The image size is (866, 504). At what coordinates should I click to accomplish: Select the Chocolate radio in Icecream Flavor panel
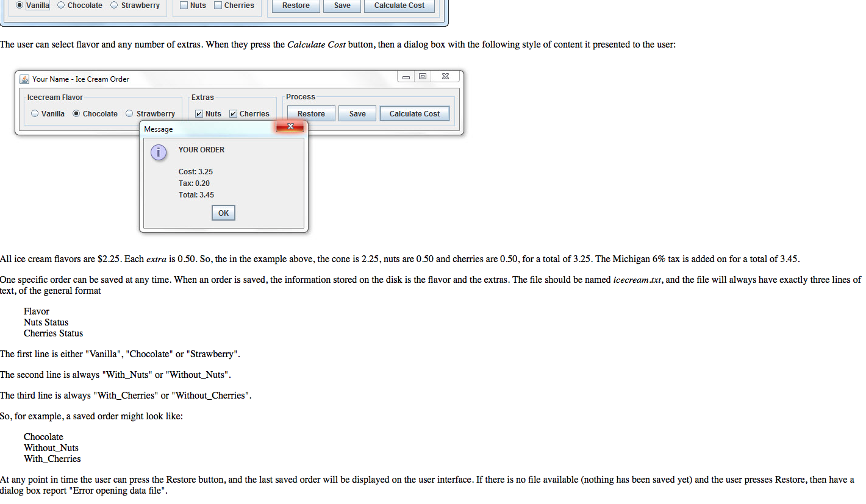[x=76, y=113]
